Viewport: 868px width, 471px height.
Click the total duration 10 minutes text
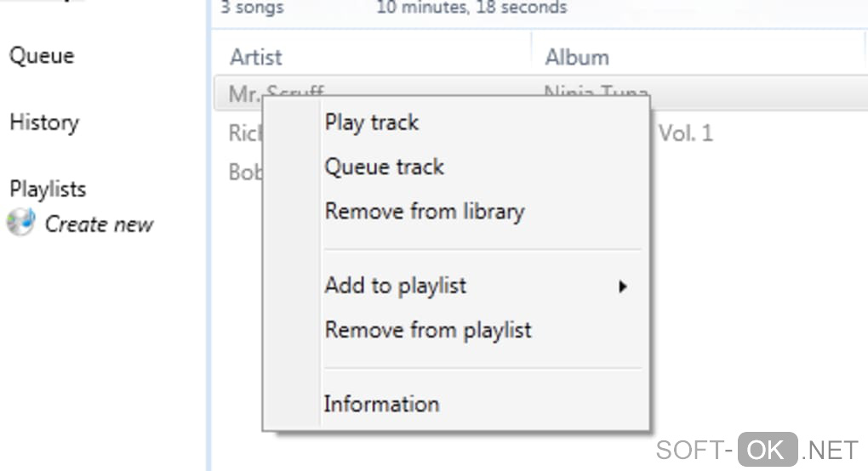(471, 9)
